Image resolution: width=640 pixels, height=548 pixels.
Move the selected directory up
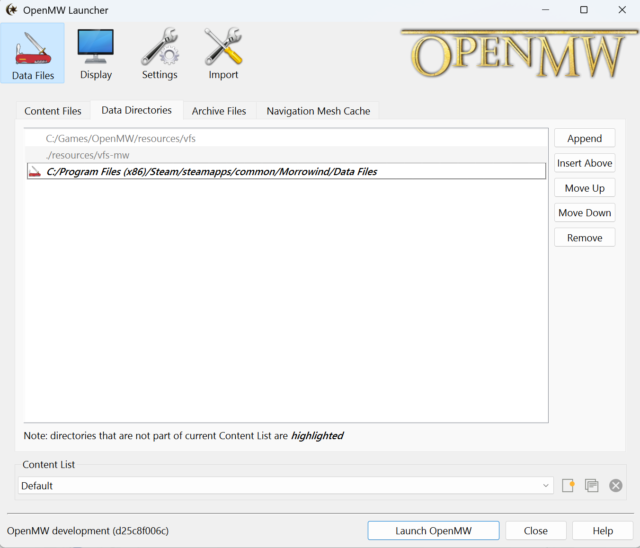584,188
